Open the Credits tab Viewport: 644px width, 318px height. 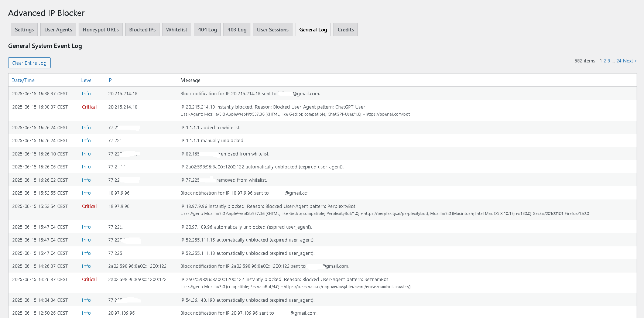pyautogui.click(x=346, y=30)
